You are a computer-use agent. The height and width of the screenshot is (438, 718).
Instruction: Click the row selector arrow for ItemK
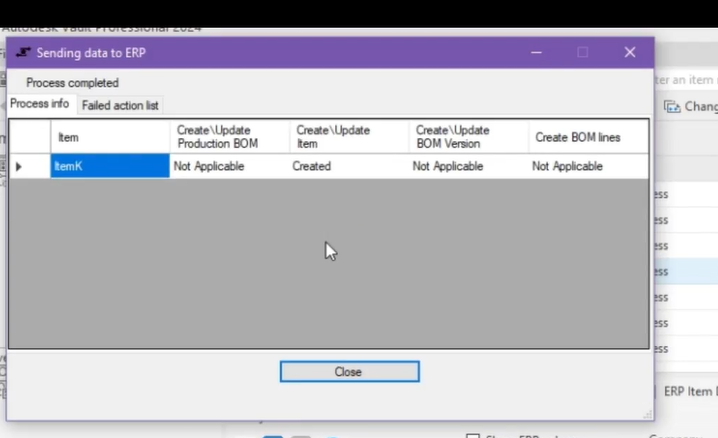pyautogui.click(x=19, y=167)
